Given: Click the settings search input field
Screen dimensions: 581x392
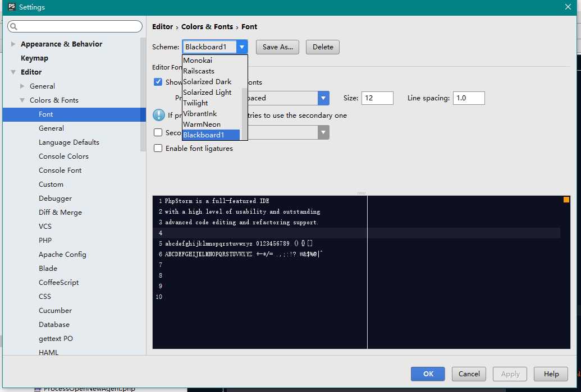Looking at the screenshot, I should (75, 26).
